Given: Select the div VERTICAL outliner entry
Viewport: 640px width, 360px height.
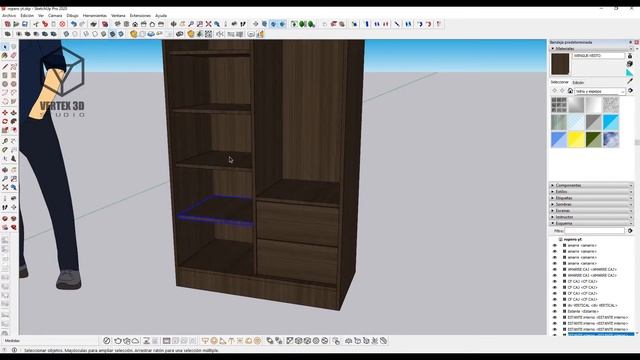Looking at the screenshot, I should click(x=592, y=305).
